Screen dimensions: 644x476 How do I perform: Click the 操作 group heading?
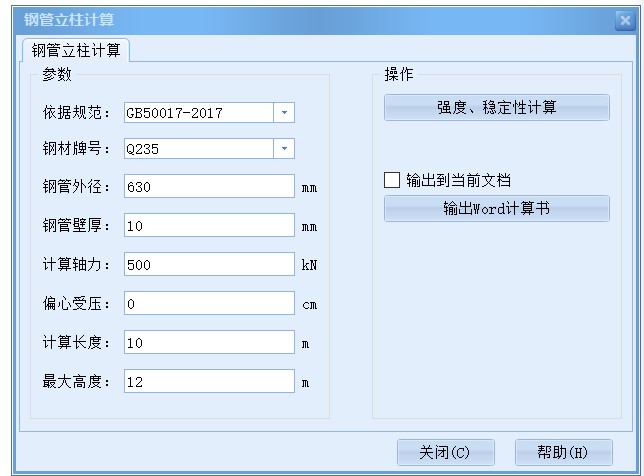pos(399,75)
